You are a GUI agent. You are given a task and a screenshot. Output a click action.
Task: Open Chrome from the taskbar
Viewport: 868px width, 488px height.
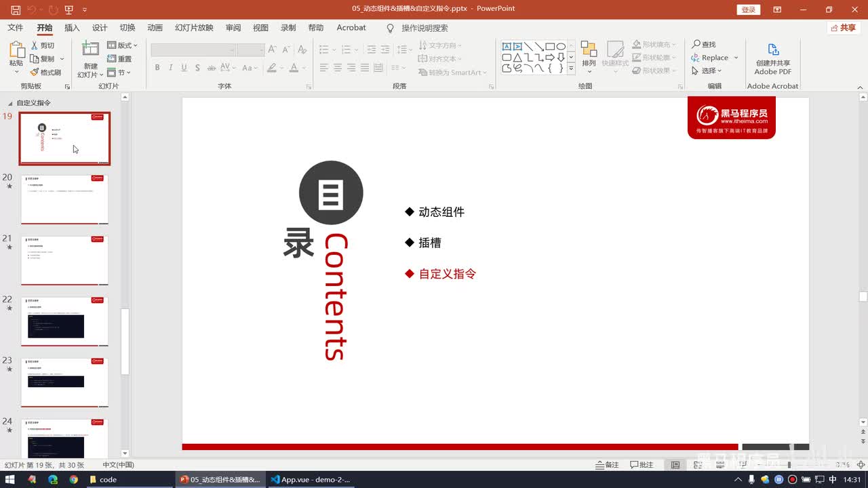tap(73, 479)
